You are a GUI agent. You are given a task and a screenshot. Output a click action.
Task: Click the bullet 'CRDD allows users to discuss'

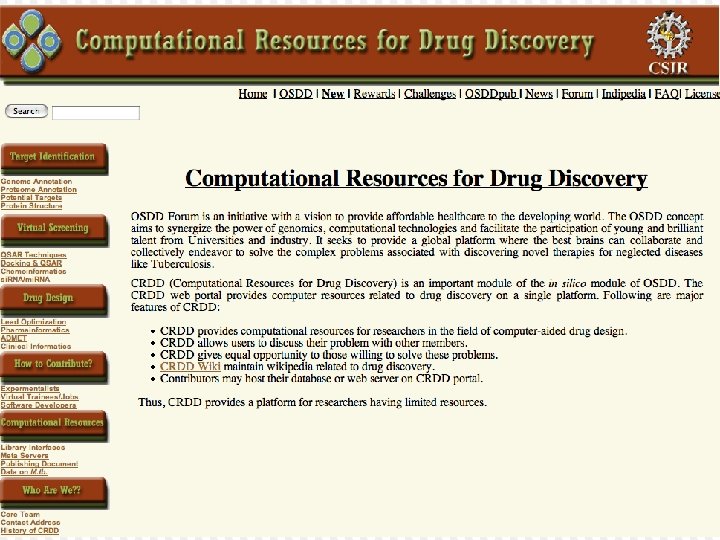pyautogui.click(x=314, y=343)
